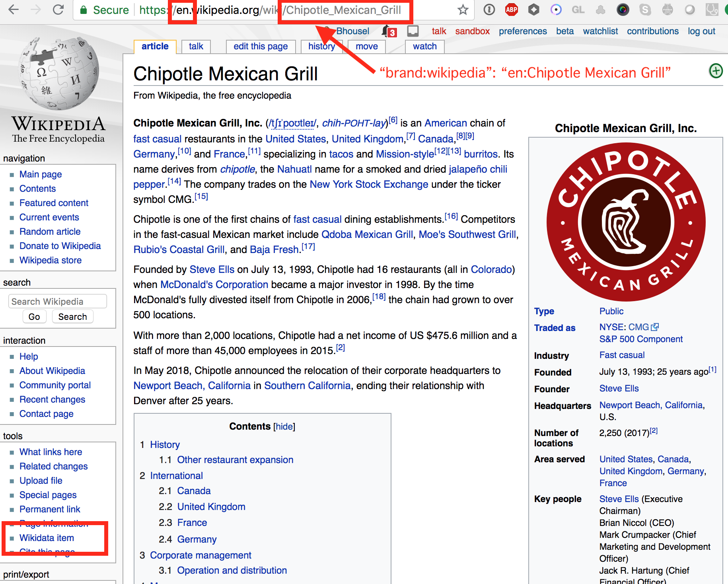Screen dimensions: 728x584
Task: Open the New York Stock Exchange link
Action: pos(369,184)
